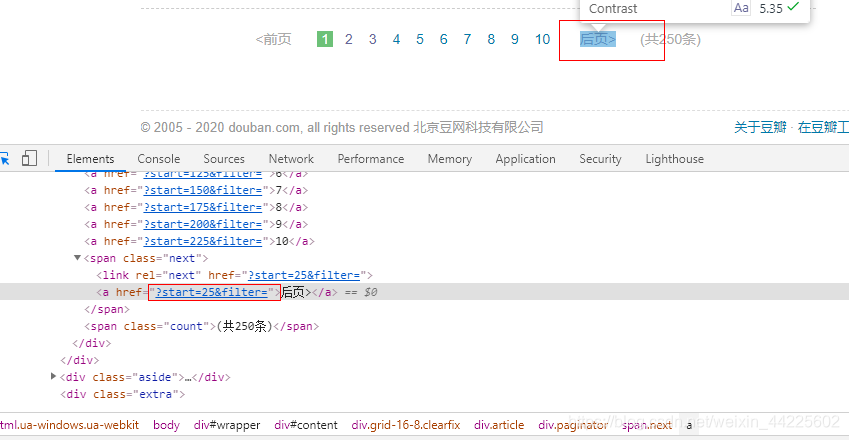Image resolution: width=849 pixels, height=440 pixels.
Task: Expand the div class="aside" node
Action: (x=53, y=376)
